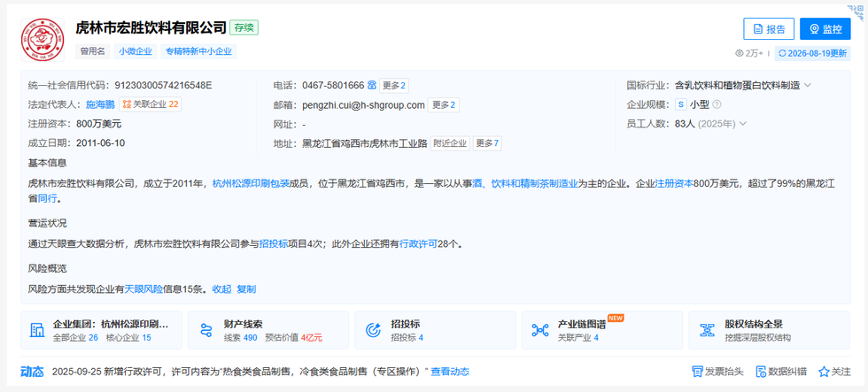Click 复制 to copy the summary

[x=246, y=288]
